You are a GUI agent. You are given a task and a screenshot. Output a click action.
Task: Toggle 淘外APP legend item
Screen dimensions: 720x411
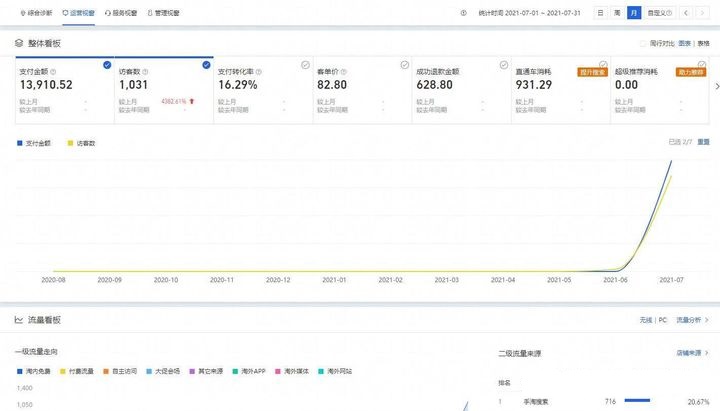[249, 371]
